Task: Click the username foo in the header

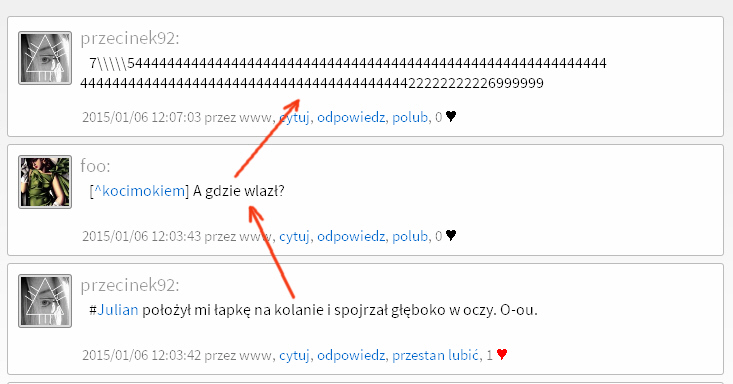Action: click(95, 166)
